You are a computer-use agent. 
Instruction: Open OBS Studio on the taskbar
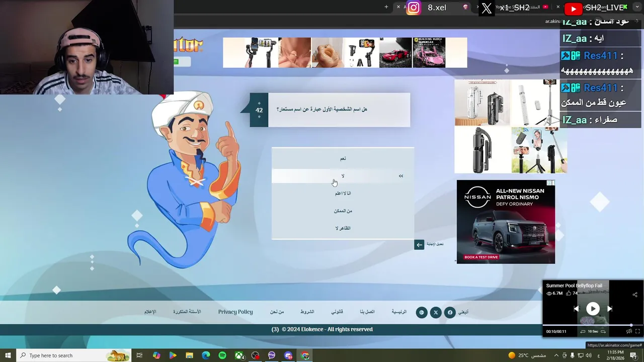click(256, 355)
